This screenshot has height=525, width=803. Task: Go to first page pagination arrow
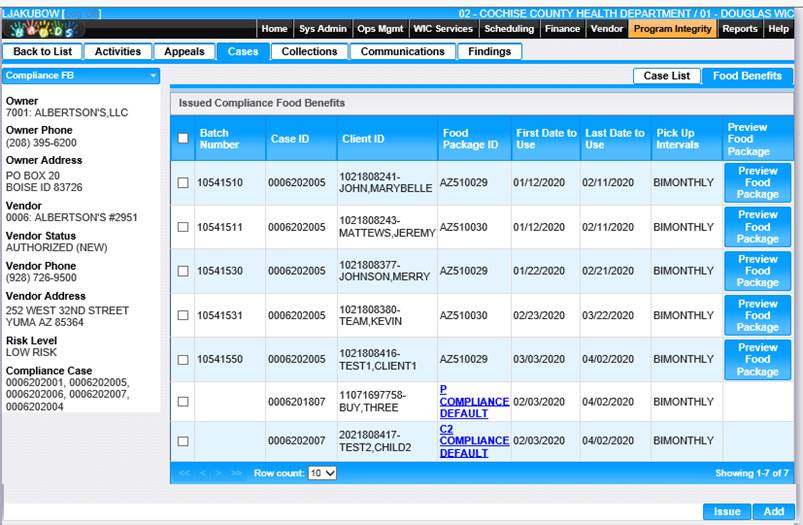184,473
